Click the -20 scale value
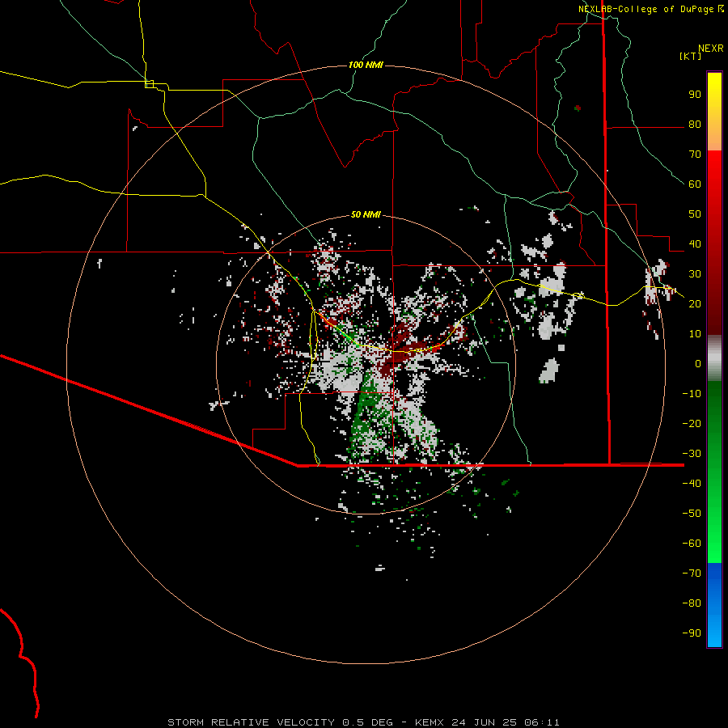Viewport: 728px width, 728px height. (x=692, y=423)
